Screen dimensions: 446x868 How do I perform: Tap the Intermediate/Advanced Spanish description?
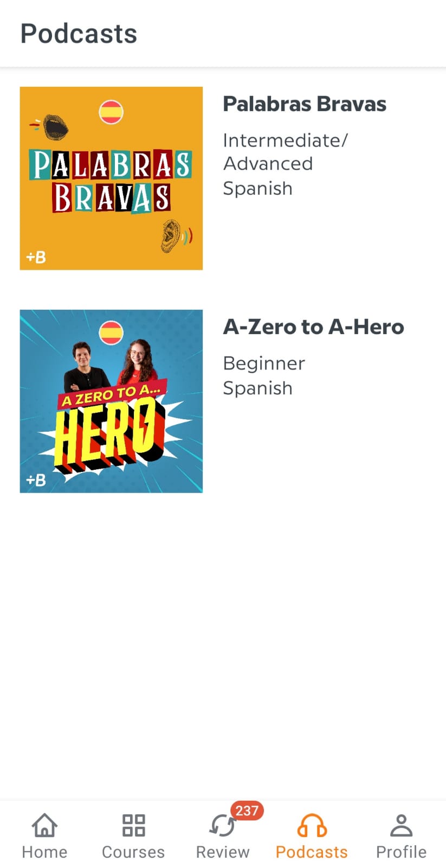coord(286,164)
